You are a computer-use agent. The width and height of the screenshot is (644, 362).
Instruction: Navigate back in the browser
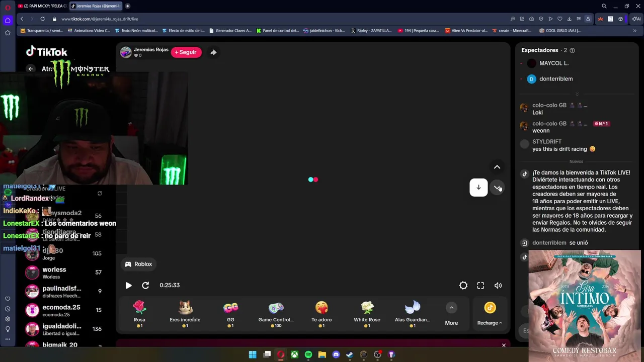22,19
